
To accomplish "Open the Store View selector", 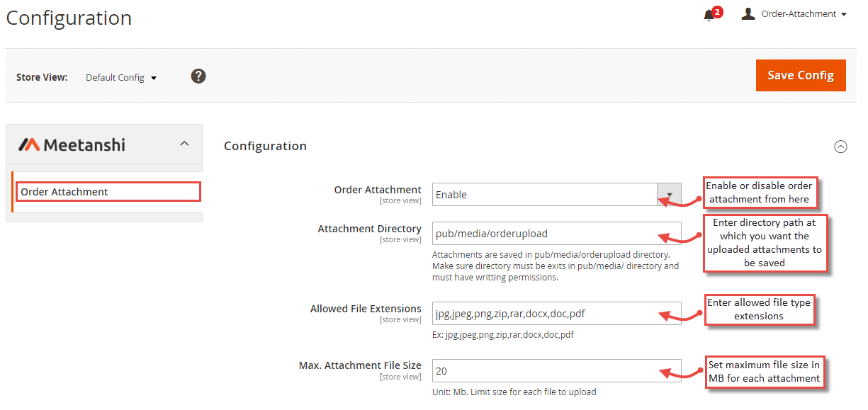I will click(x=120, y=77).
